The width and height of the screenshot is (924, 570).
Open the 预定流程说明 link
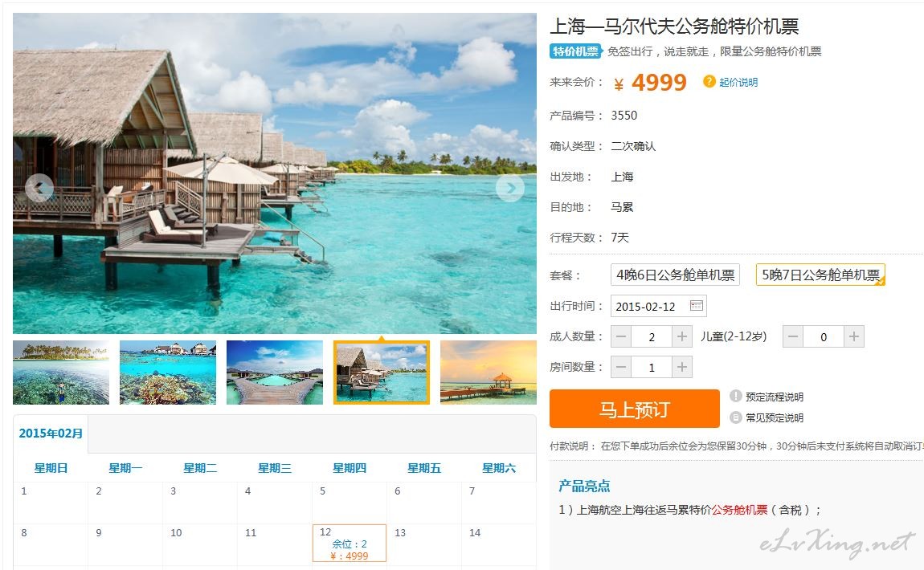click(x=775, y=397)
